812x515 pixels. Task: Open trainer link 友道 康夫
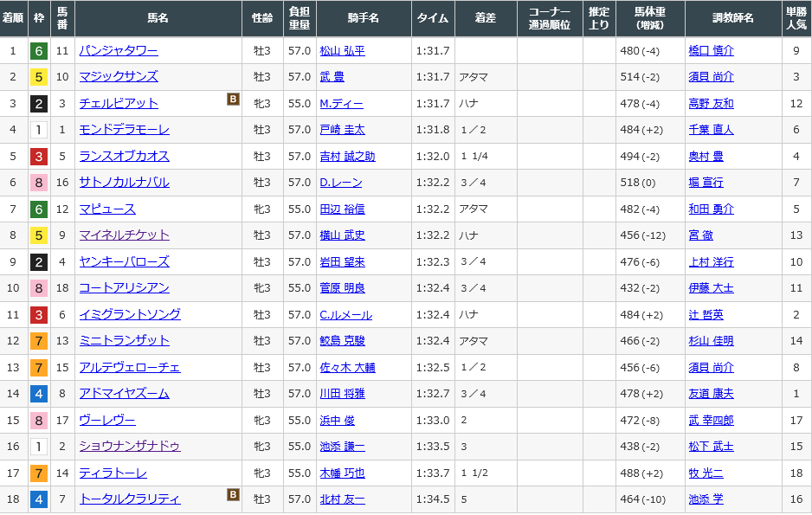(x=711, y=394)
